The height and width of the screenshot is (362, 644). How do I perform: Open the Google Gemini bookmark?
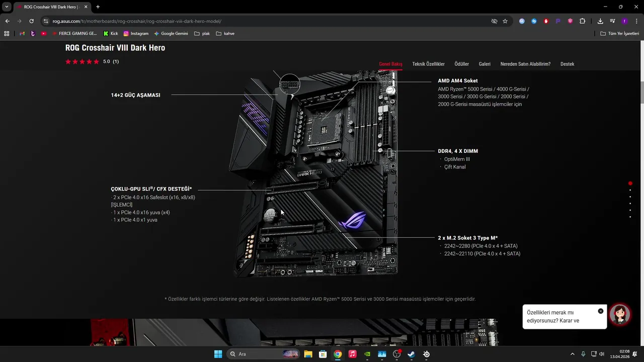click(171, 34)
